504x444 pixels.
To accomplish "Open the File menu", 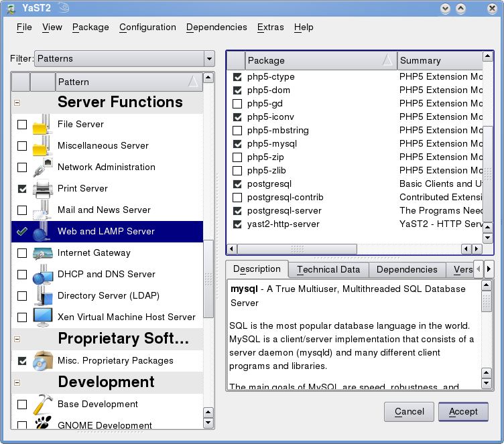I will [24, 27].
